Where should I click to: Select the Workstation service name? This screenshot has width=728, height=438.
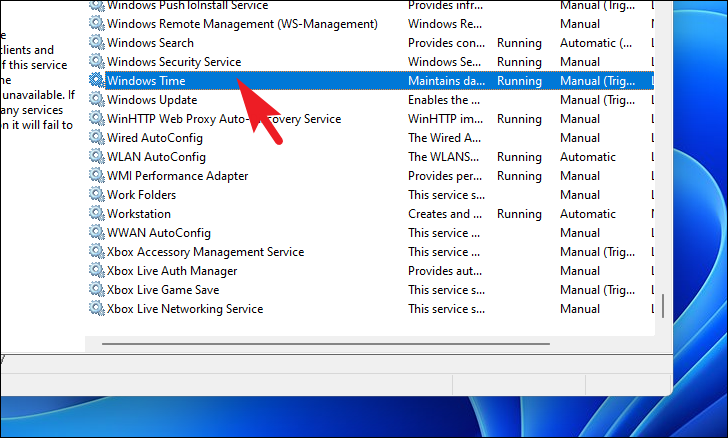139,214
